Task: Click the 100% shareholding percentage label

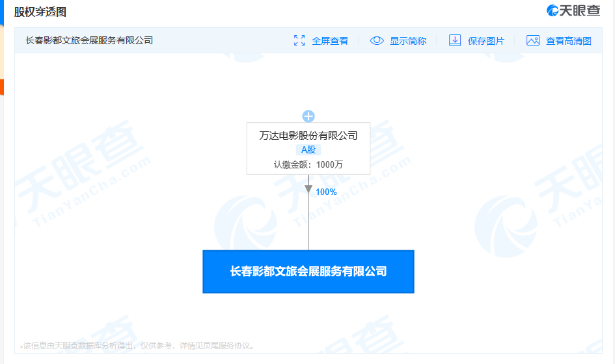Action: coord(326,192)
